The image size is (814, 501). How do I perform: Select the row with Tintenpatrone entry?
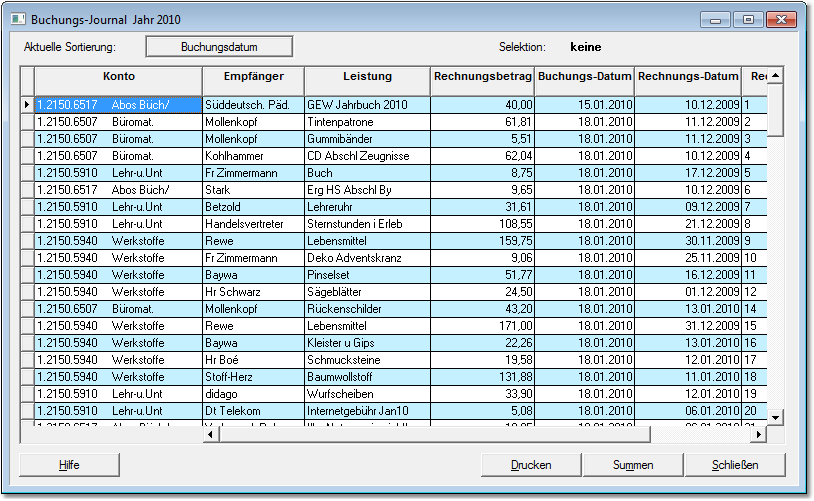[x=367, y=121]
